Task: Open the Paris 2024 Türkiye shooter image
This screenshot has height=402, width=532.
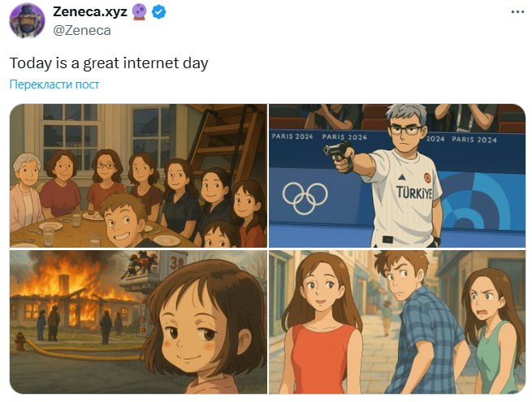Action: click(x=397, y=175)
